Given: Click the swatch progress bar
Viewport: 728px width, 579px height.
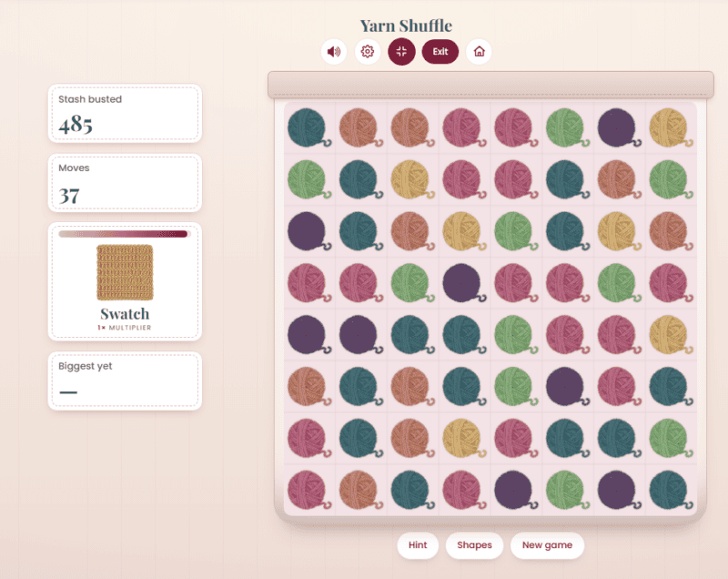Looking at the screenshot, I should (x=125, y=234).
